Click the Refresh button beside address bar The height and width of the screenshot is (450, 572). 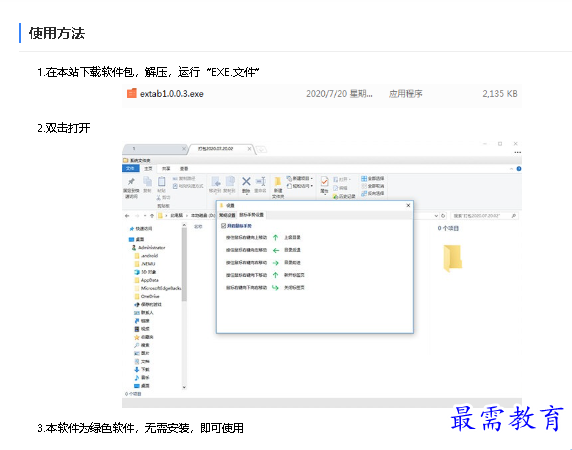point(443,216)
